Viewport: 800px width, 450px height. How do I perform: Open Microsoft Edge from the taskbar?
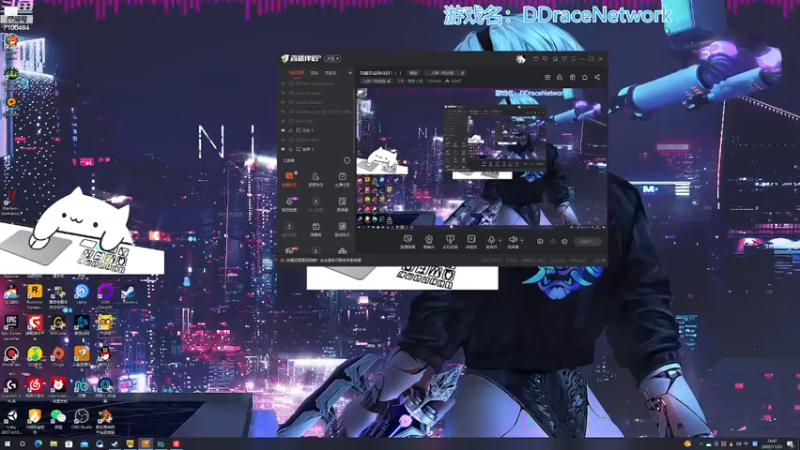(38, 444)
